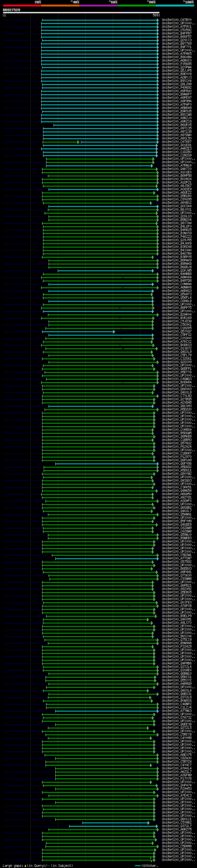Click the short cyan alignment bar of UniRef100_C5YHR2
This screenshot has height=868, width=197.
pyautogui.click(x=116, y=822)
